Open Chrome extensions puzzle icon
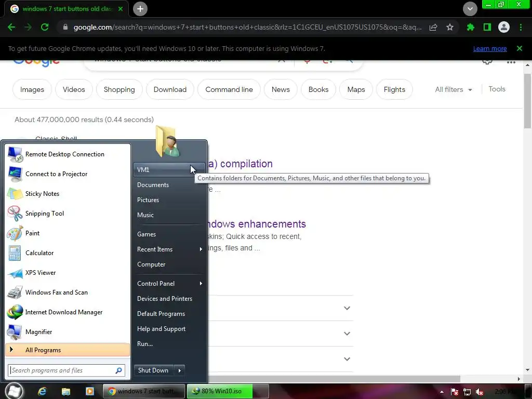Image resolution: width=532 pixels, height=399 pixels. click(471, 27)
